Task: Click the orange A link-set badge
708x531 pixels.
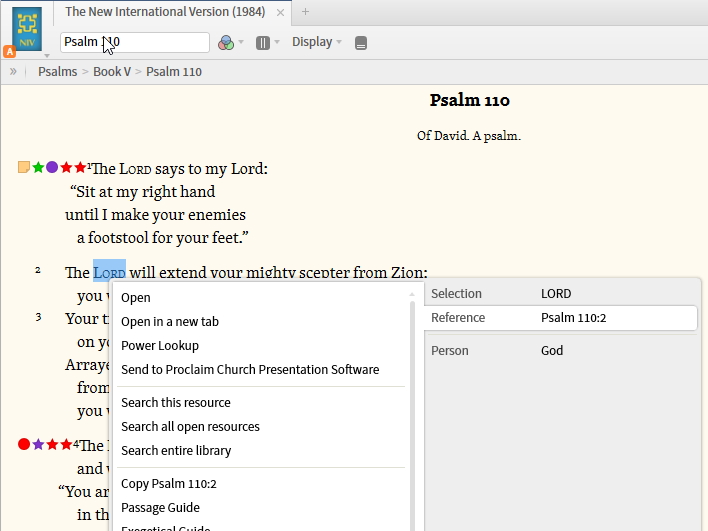Action: [9, 51]
